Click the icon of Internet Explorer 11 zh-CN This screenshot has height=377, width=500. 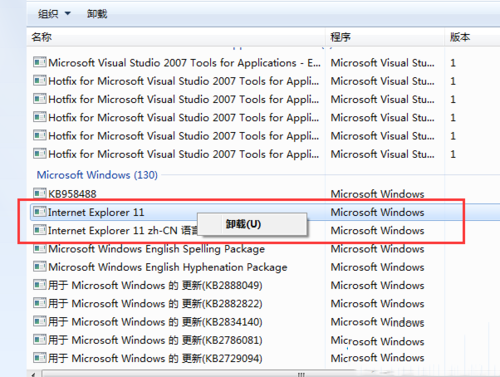pyautogui.click(x=40, y=230)
